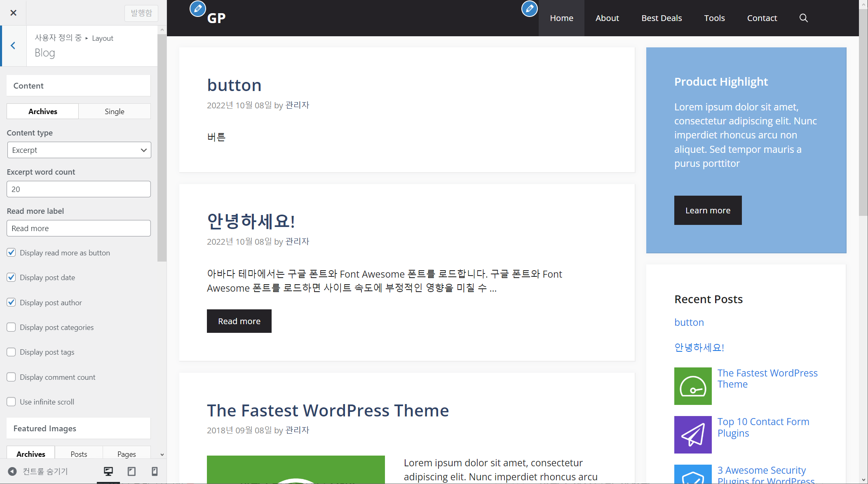This screenshot has width=868, height=484.
Task: Click the hide controls arrow icon
Action: coord(12,471)
